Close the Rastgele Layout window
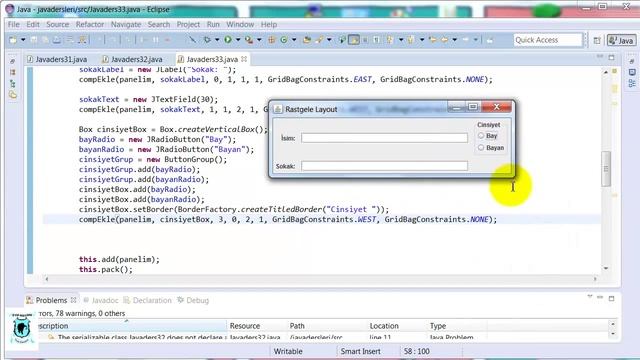 (x=496, y=107)
